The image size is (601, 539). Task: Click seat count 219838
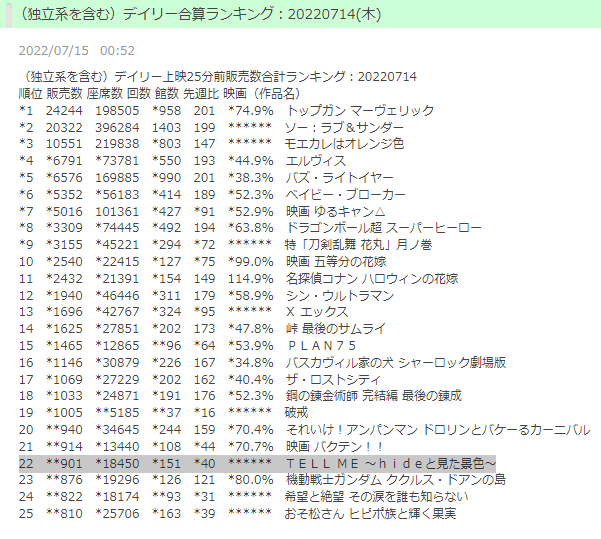pos(117,144)
